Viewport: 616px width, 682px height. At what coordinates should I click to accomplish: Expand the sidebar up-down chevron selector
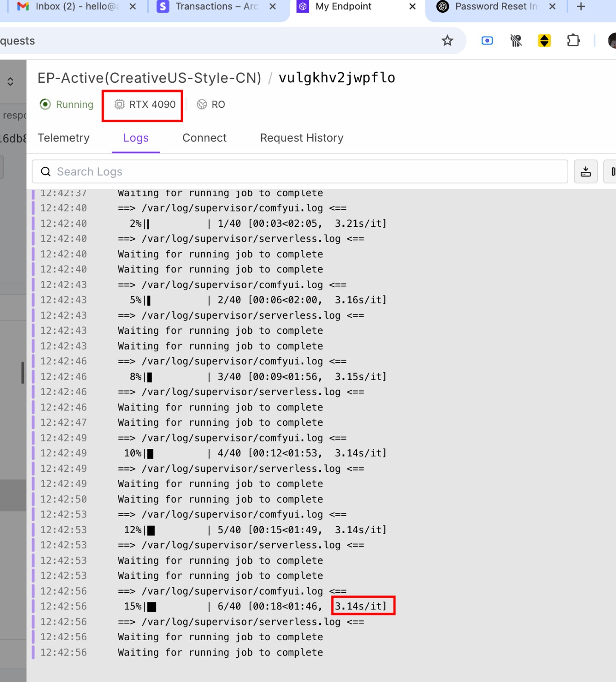(11, 81)
